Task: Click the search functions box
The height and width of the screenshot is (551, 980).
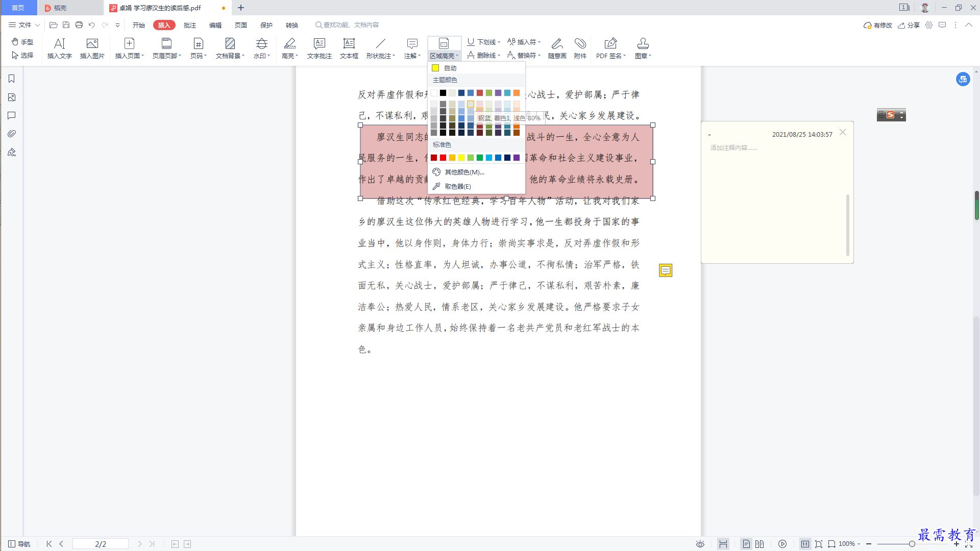Action: pyautogui.click(x=347, y=25)
